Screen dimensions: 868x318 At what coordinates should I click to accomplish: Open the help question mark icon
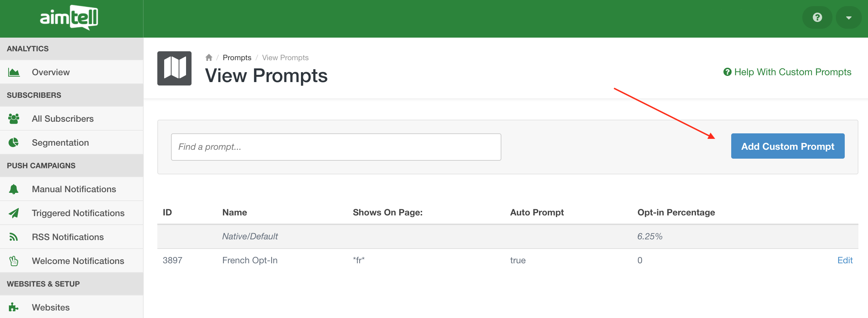(x=817, y=17)
